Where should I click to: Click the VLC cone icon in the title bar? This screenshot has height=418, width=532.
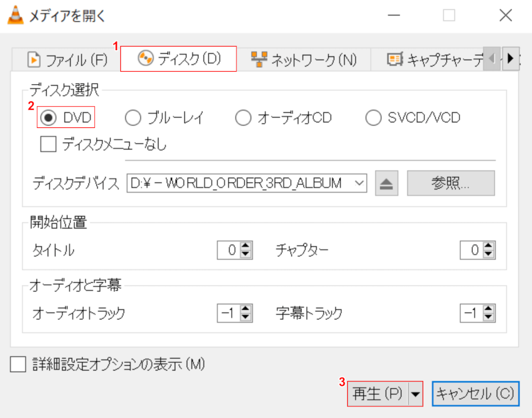click(x=16, y=15)
